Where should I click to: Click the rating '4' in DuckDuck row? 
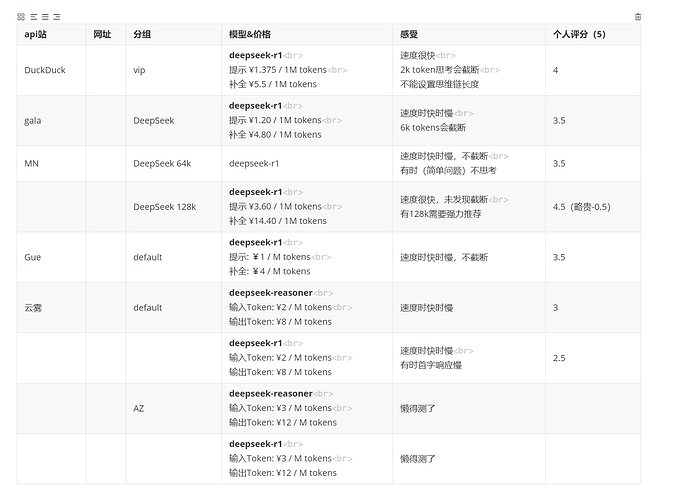point(555,70)
